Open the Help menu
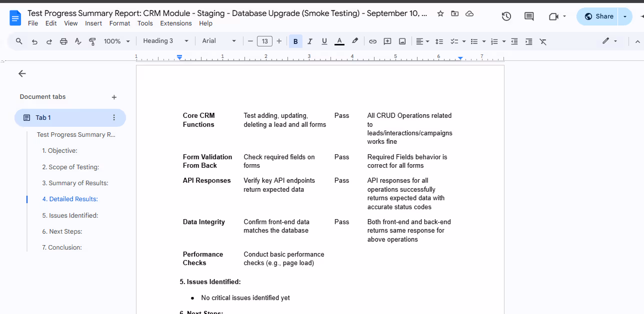The height and width of the screenshot is (314, 644). coord(205,23)
